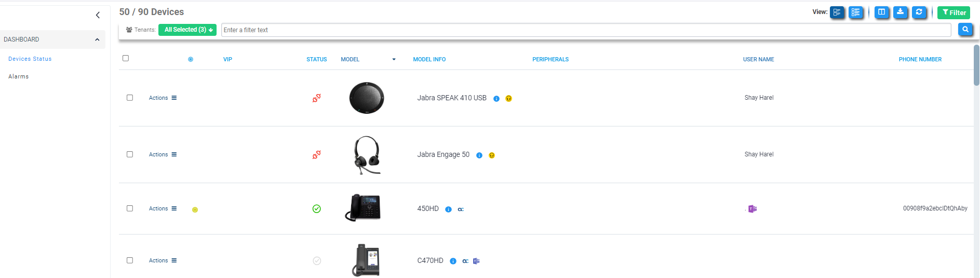Image resolution: width=980 pixels, height=278 pixels.
Task: Click the grey status check icon for C470HD
Action: pos(317,261)
